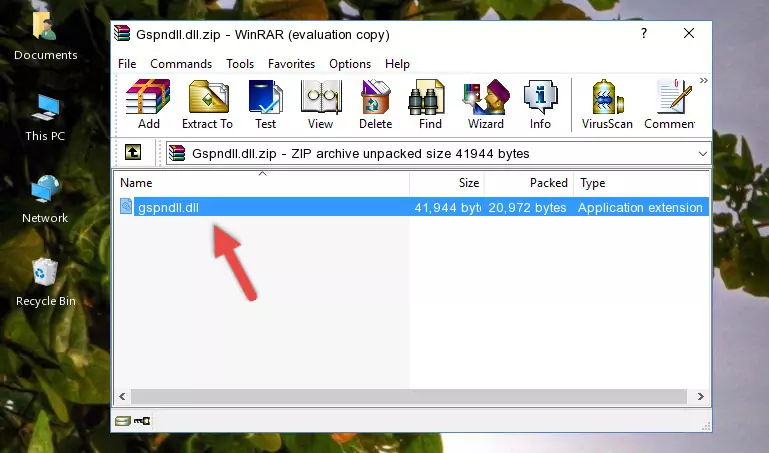Click the Add to archive icon
The width and height of the screenshot is (769, 453).
pos(148,104)
